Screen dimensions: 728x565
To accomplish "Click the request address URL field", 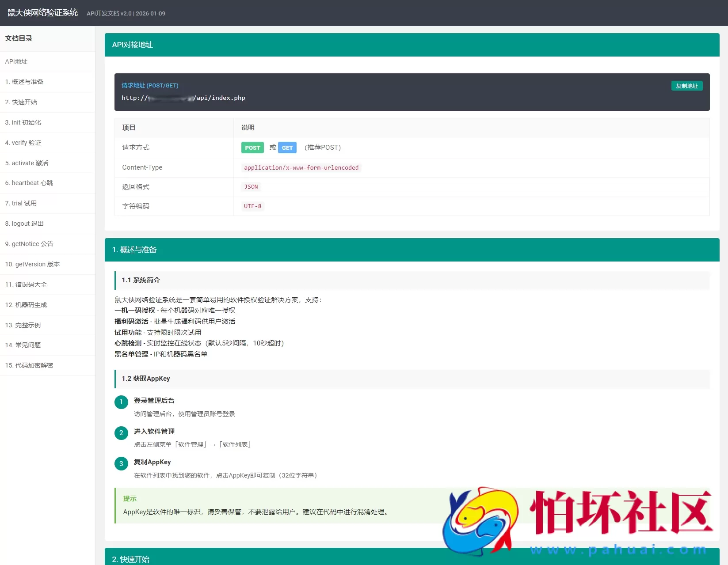I will 183,98.
